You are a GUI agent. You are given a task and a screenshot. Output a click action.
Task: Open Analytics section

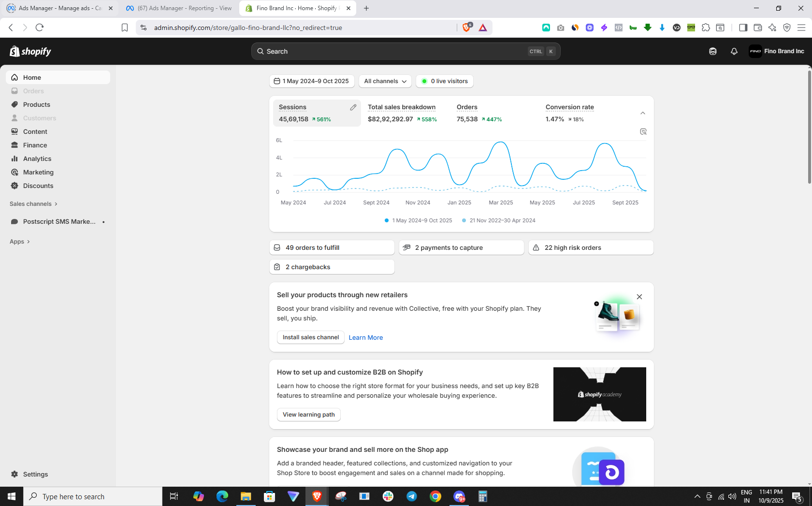[58, 159]
